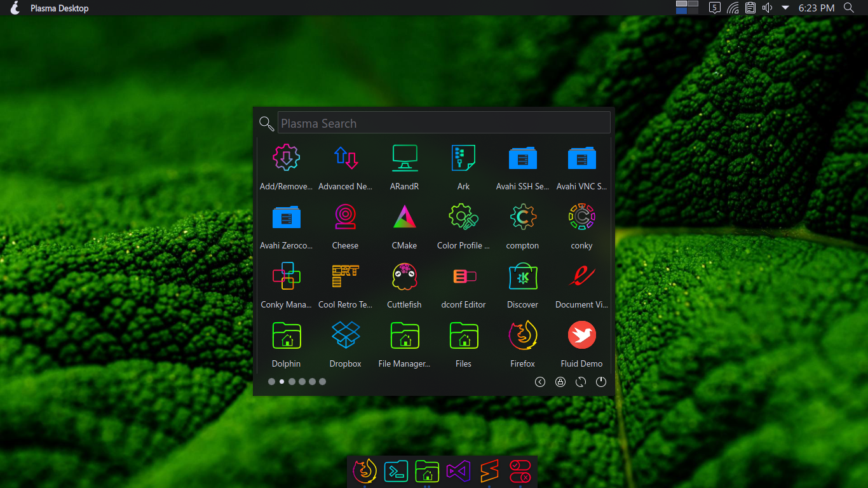Viewport: 868px width, 488px height.
Task: Launch Firefox from the app grid
Action: (x=523, y=335)
